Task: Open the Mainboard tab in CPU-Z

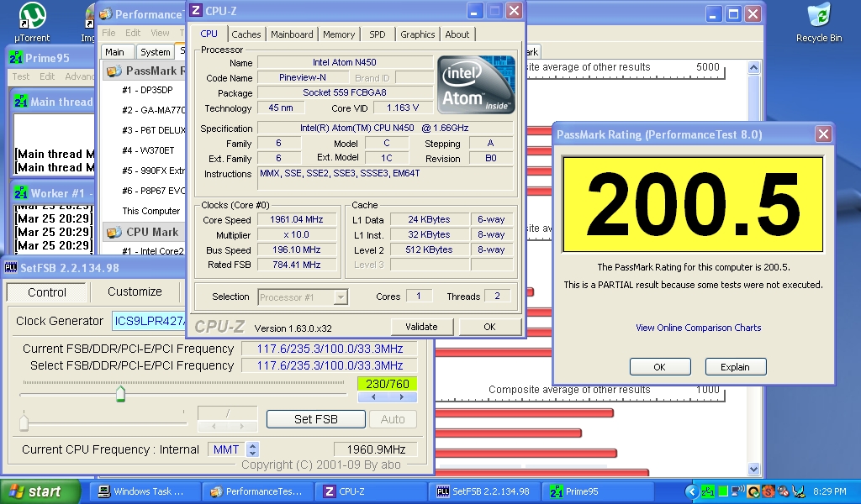Action: [292, 34]
